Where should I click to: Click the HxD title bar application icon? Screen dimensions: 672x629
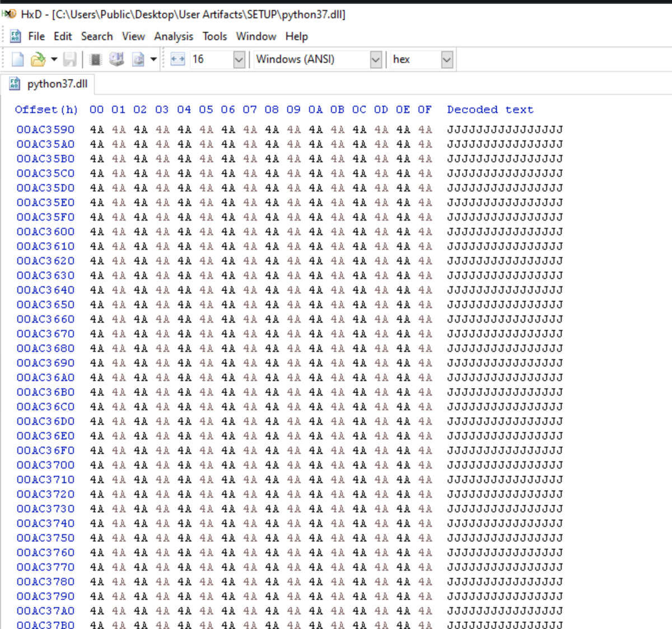click(x=9, y=14)
